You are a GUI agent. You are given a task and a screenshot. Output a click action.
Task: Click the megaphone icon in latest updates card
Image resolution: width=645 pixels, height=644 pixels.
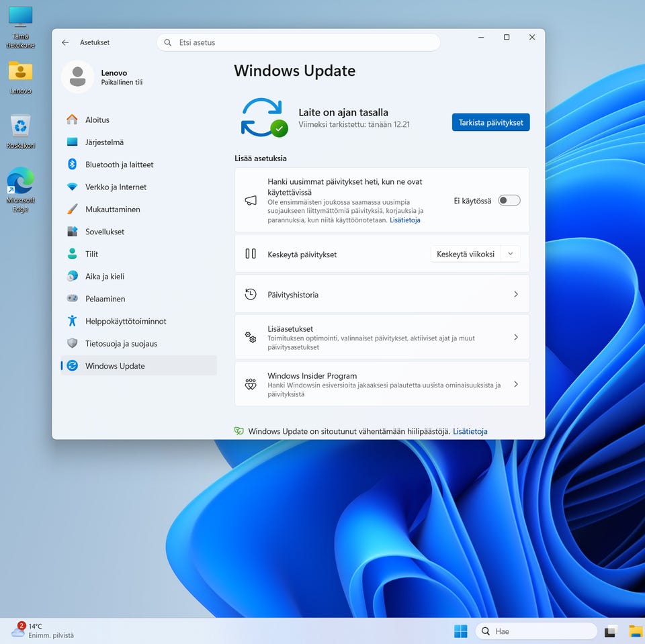[251, 201]
